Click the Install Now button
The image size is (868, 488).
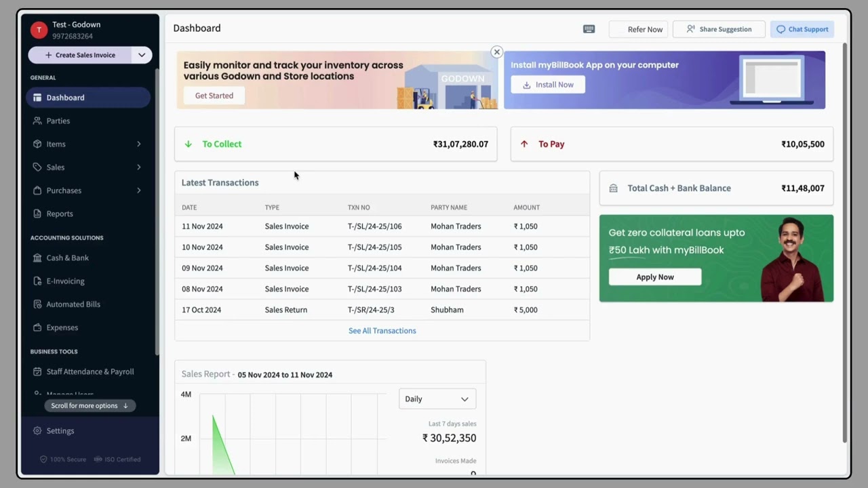[548, 85]
